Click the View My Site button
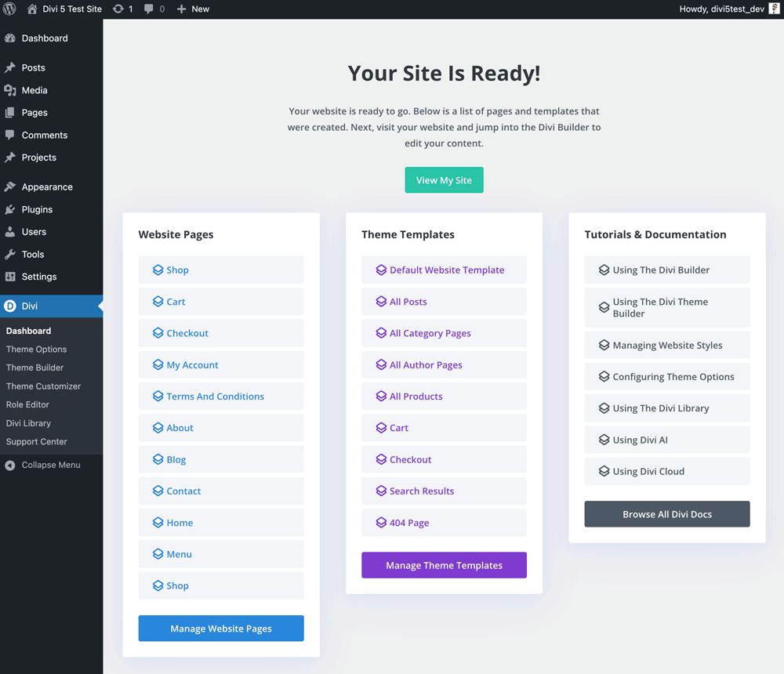The image size is (784, 674). (x=444, y=180)
